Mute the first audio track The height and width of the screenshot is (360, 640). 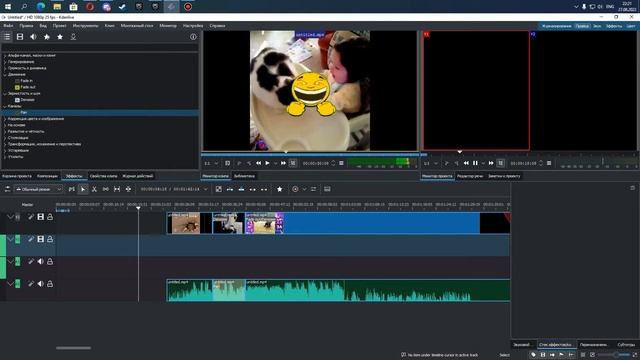coord(40,261)
